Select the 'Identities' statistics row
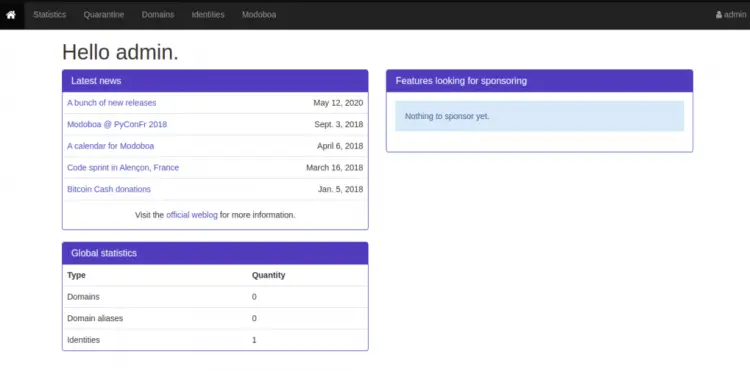Screen dimensions: 750x371 click(x=215, y=340)
